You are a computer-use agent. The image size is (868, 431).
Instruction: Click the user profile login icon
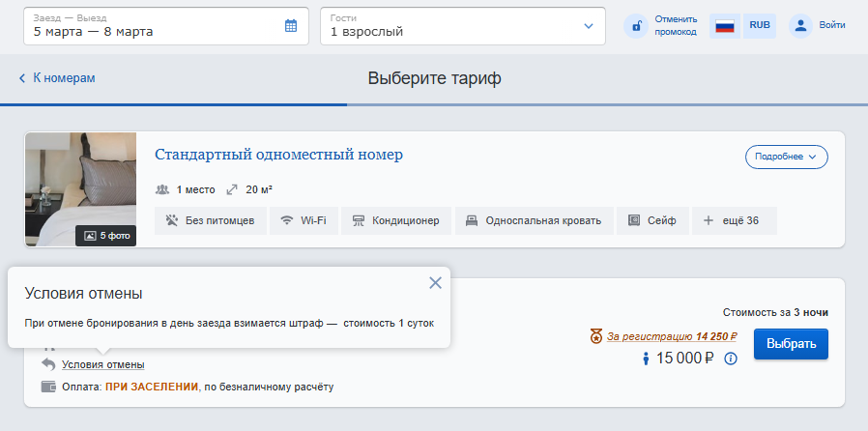click(800, 26)
